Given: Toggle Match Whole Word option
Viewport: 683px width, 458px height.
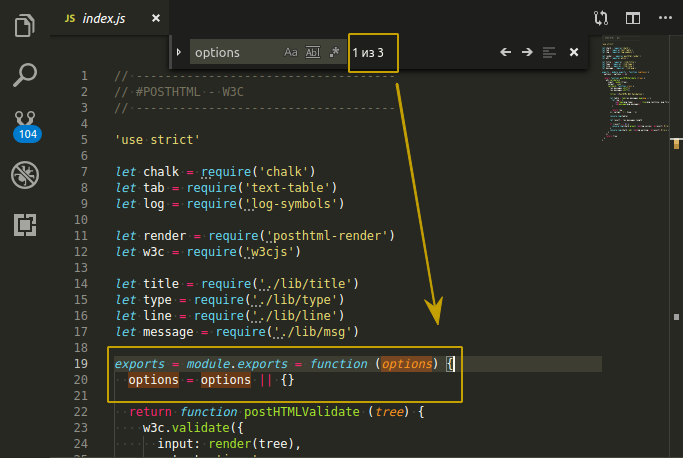Looking at the screenshot, I should (x=313, y=52).
